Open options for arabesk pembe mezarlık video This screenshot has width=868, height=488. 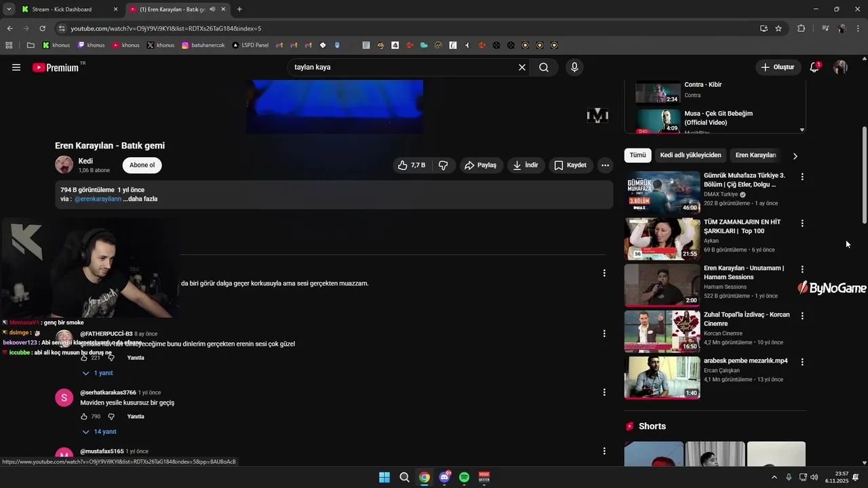pos(802,363)
